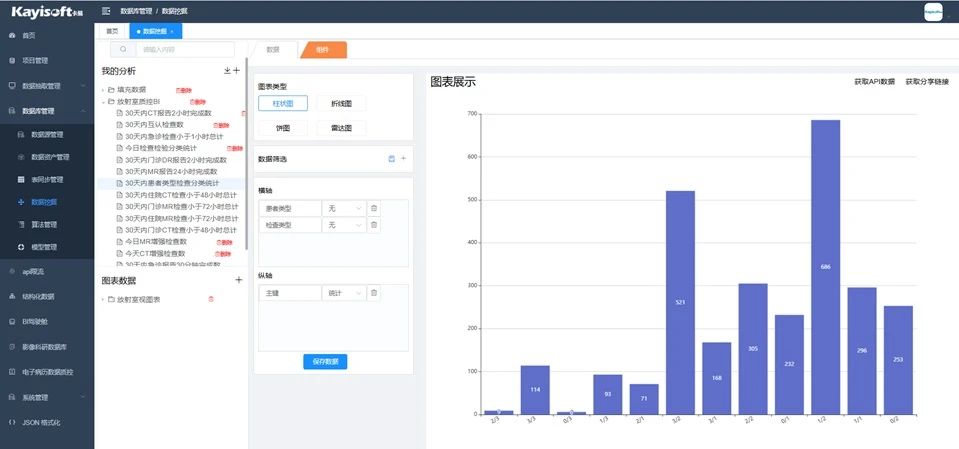Click the 获取API数据 link

point(874,82)
